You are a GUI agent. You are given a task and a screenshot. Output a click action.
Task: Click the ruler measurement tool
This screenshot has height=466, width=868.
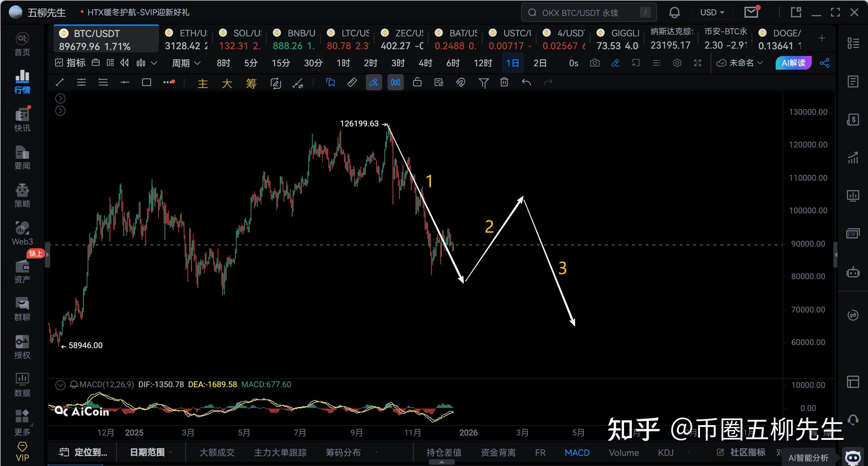pyautogui.click(x=352, y=83)
